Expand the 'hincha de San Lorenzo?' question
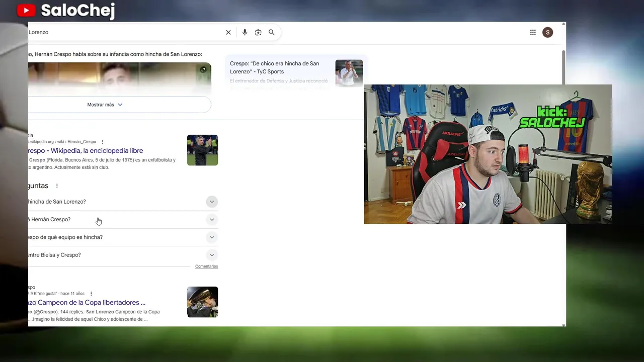 click(123, 202)
